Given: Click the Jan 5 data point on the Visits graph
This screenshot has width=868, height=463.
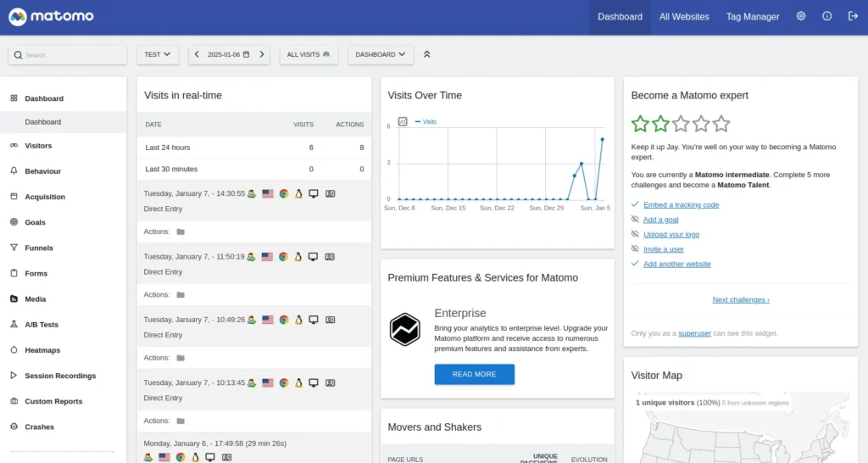Looking at the screenshot, I should 603,140.
